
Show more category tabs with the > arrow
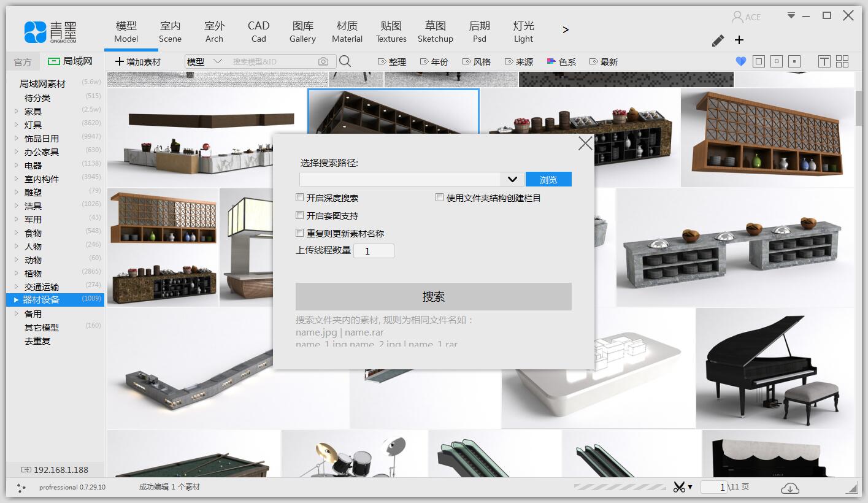click(566, 29)
